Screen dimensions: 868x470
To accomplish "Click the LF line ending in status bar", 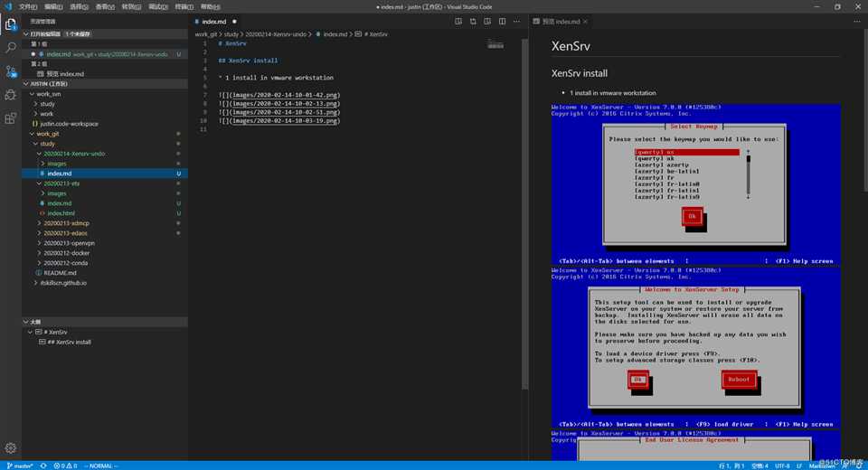I will point(798,465).
